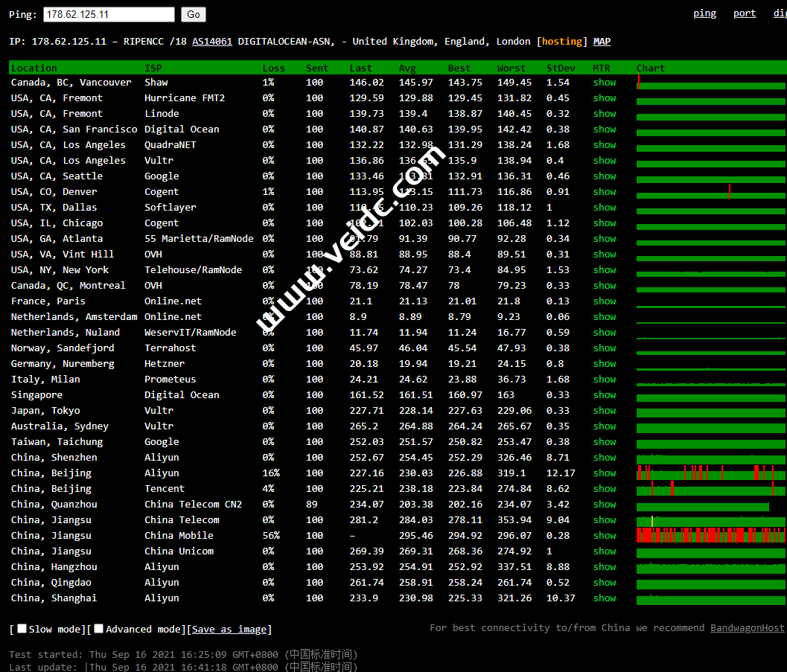Open the AS14061 link
The image size is (787, 672).
coord(211,42)
